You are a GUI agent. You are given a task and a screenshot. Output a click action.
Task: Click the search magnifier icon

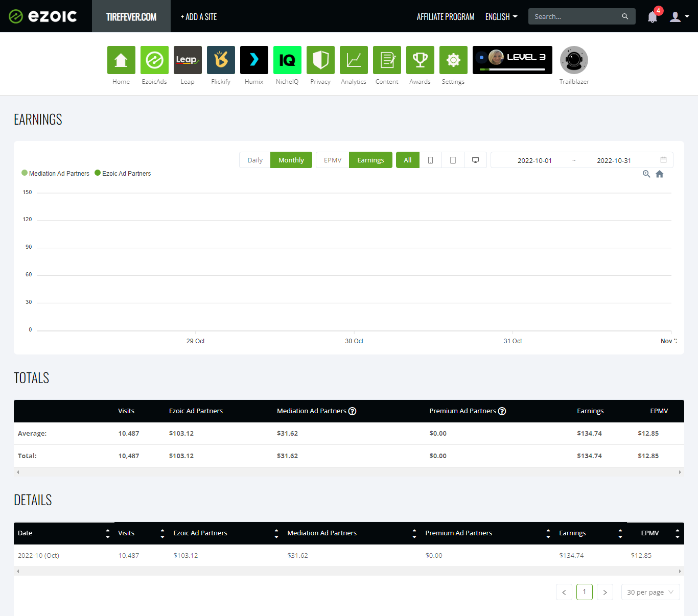coord(625,16)
